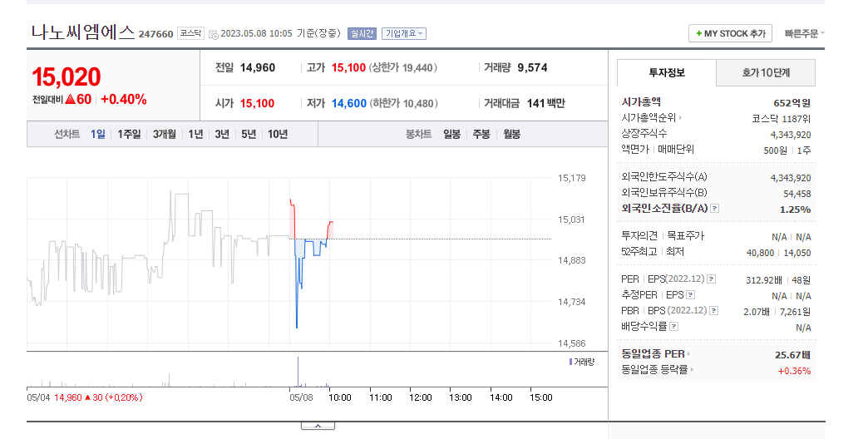Click the calendar icon beside the 2023.05.08 date
Viewport: 868px width, 439px height.
[213, 34]
